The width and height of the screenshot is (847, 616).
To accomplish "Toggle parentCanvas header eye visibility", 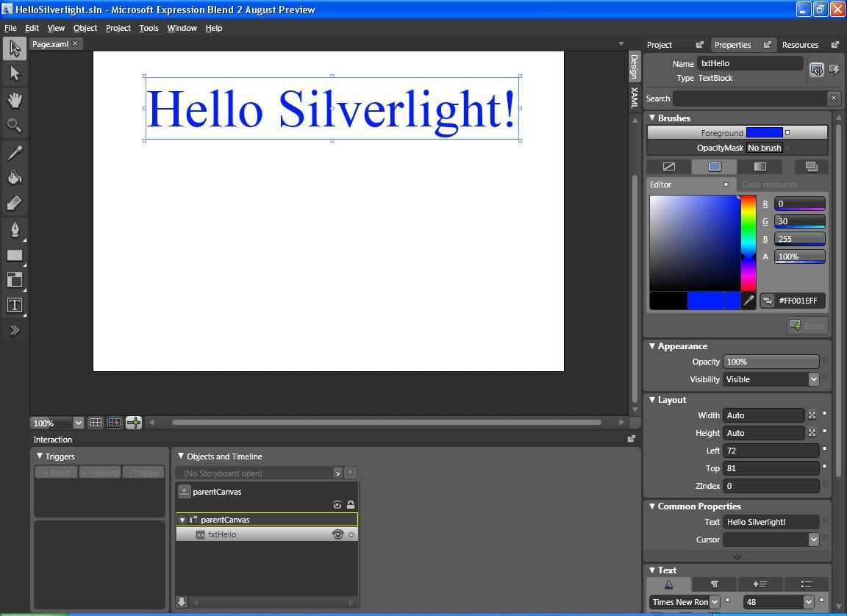I will 337,505.
